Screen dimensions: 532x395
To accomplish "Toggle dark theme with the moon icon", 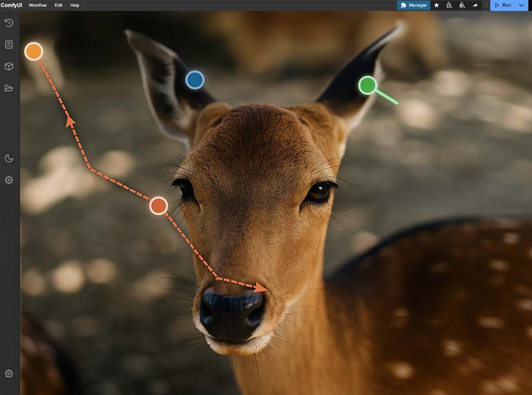I will pos(9,158).
